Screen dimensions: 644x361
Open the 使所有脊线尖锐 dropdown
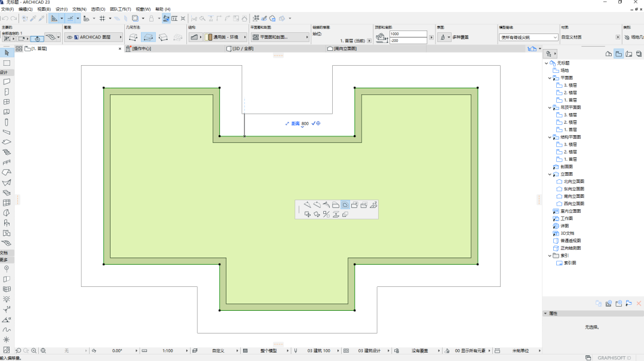[x=528, y=38]
